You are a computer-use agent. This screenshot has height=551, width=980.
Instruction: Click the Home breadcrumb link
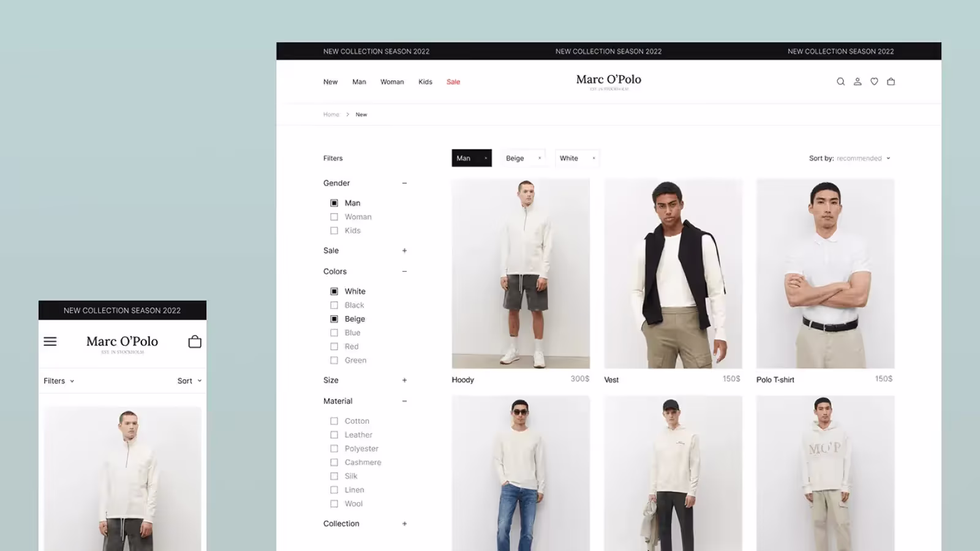coord(331,114)
